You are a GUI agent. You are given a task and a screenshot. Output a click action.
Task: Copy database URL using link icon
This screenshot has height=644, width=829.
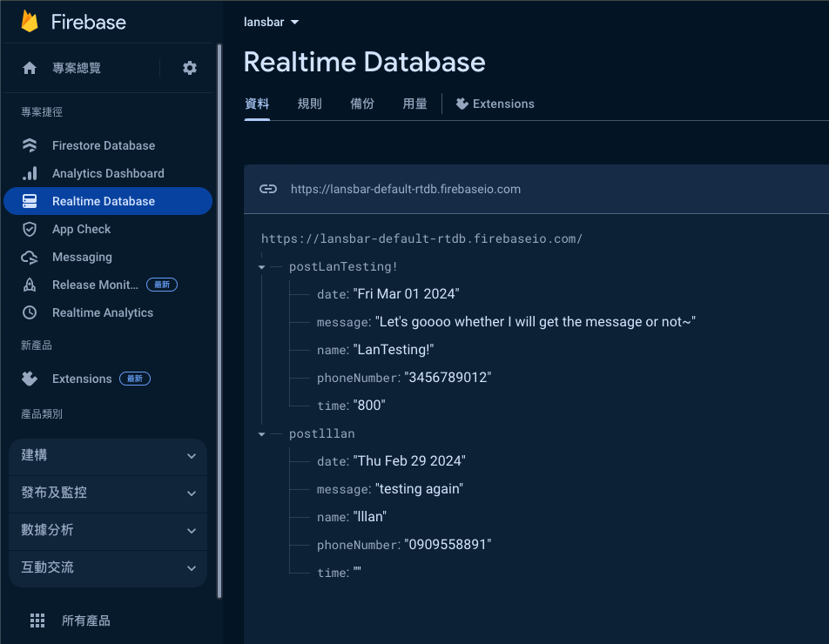[268, 189]
